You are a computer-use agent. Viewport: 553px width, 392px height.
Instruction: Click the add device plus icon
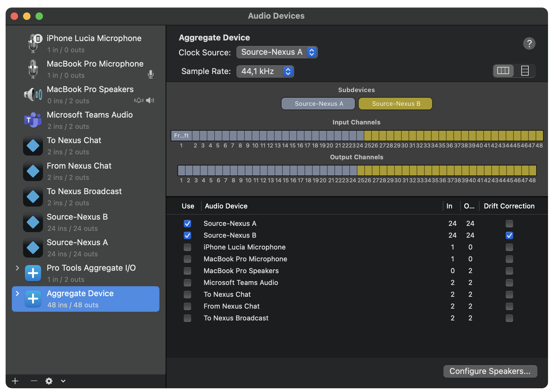tap(15, 381)
